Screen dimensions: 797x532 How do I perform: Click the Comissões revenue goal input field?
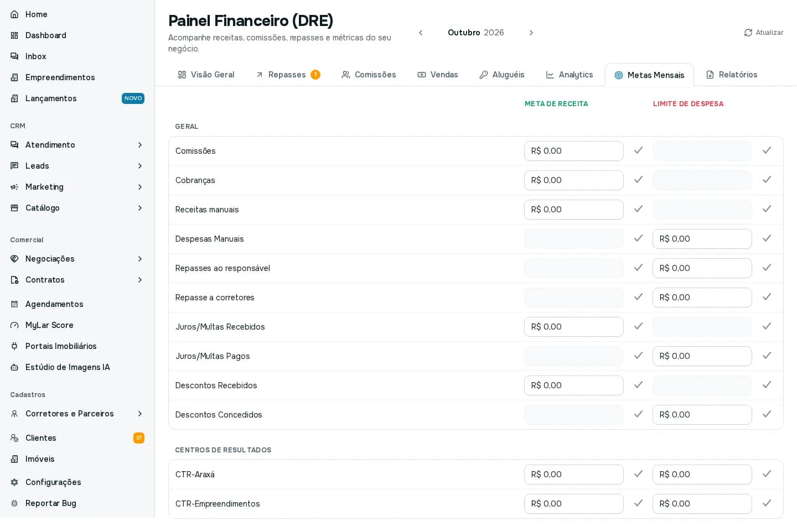(574, 151)
